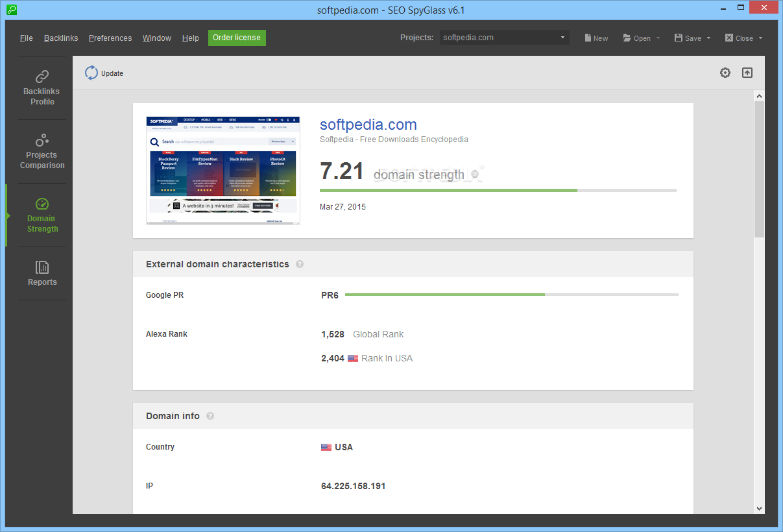Open the Help menu

click(x=191, y=38)
